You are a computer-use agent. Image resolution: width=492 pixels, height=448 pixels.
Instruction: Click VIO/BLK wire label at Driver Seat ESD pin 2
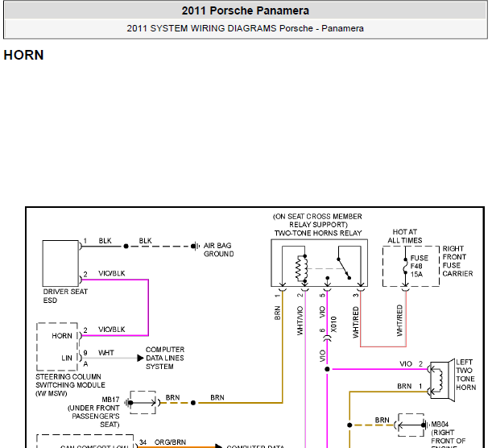pos(112,273)
